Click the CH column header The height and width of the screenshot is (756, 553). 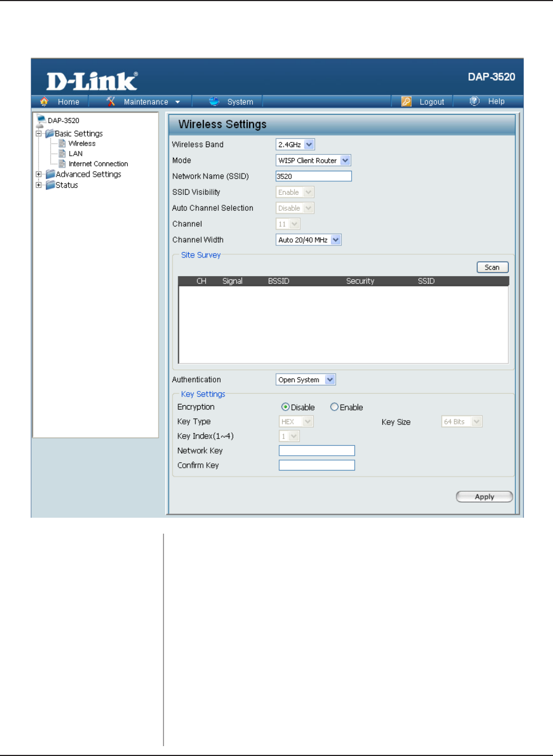201,281
